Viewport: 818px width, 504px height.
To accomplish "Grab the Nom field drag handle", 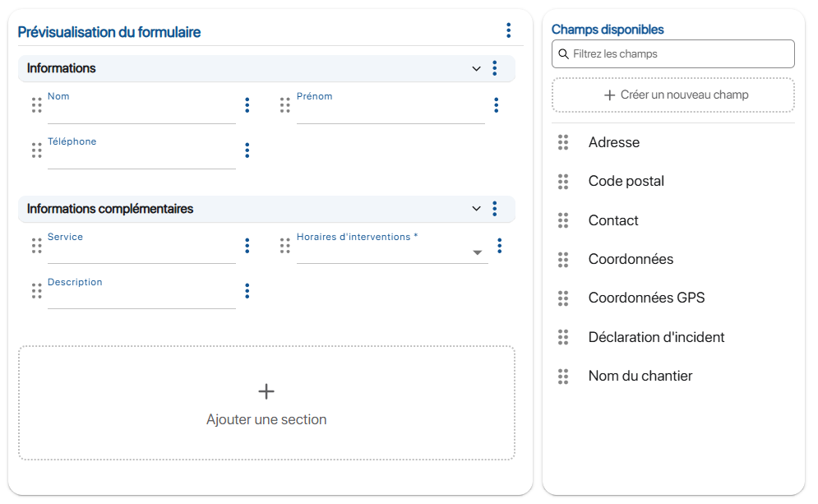I will click(36, 105).
